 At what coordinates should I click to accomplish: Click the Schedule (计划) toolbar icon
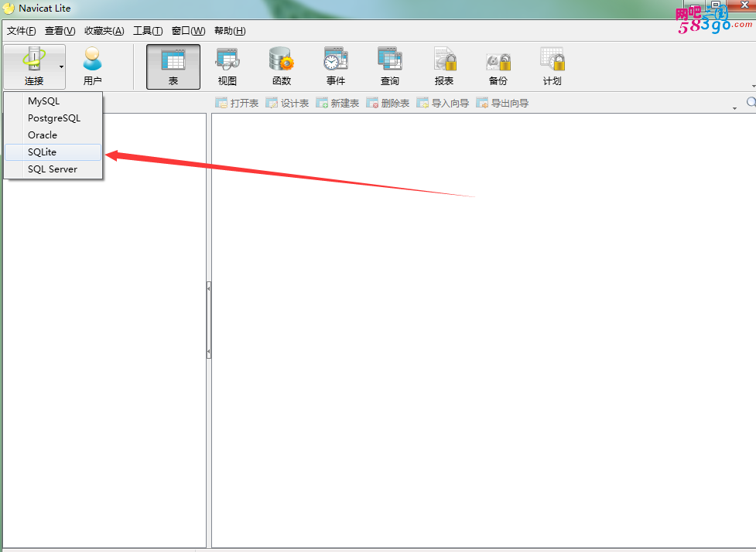[552, 66]
